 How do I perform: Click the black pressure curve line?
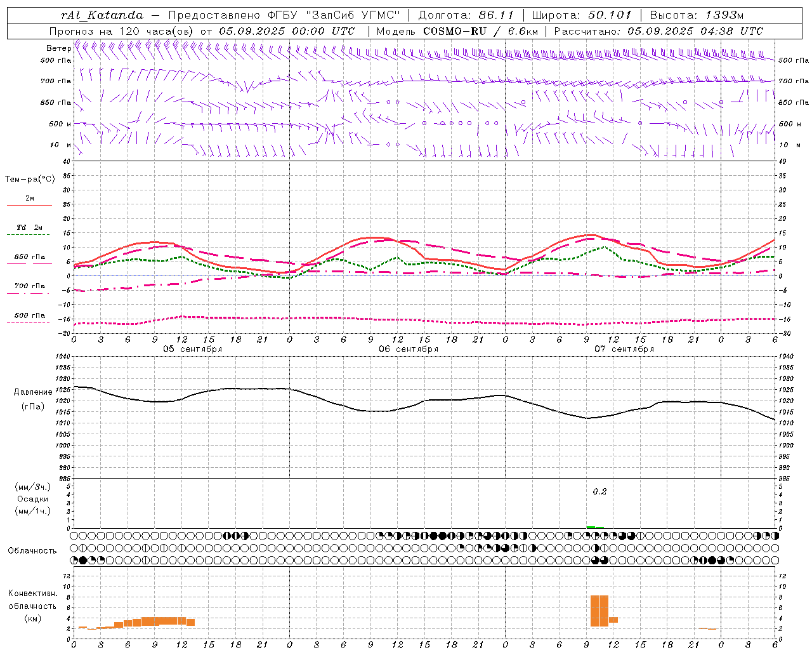click(424, 401)
